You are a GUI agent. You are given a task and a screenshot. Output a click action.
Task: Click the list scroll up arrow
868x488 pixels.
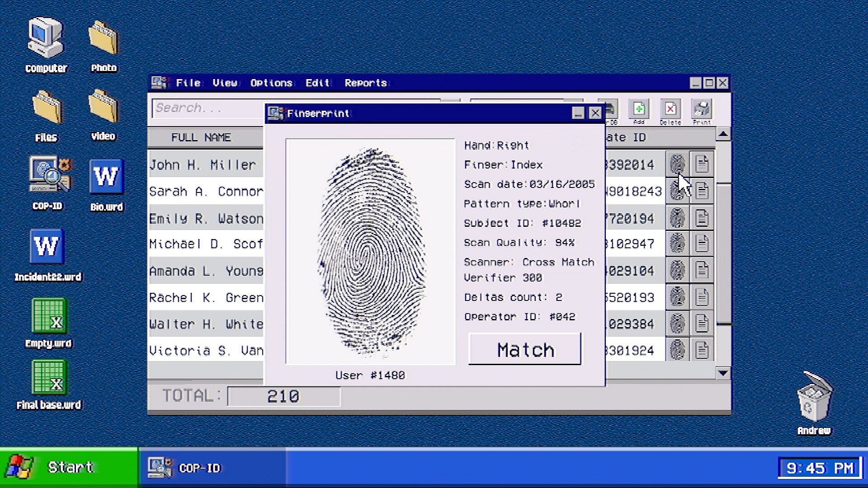pos(723,134)
